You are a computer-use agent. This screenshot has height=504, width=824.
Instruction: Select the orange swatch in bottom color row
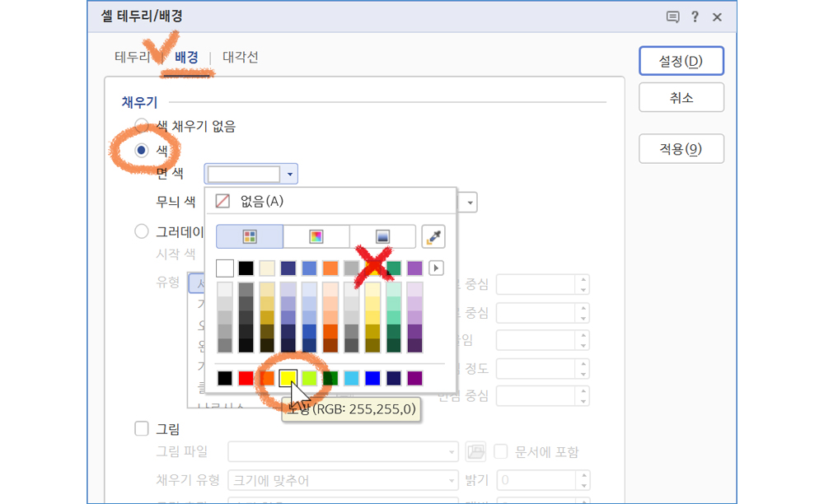click(267, 378)
